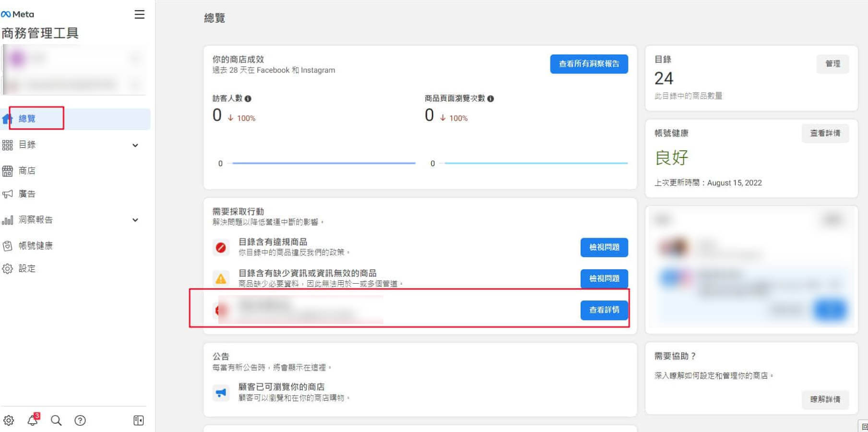The height and width of the screenshot is (432, 868).
Task: Toggle the sidebar collapse panel icon
Action: [138, 420]
